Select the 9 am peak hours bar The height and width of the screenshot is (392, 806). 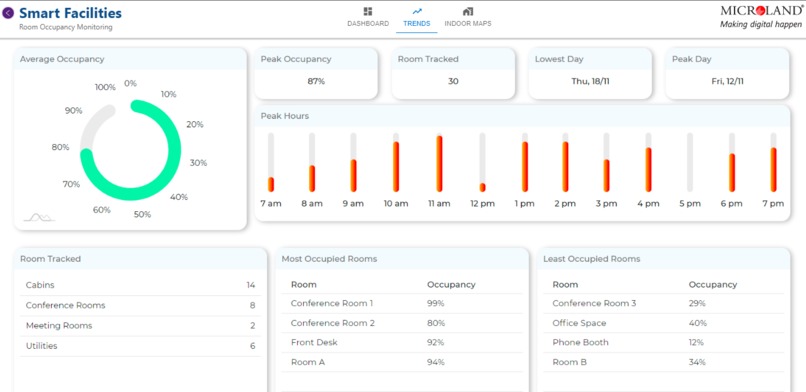pyautogui.click(x=353, y=162)
